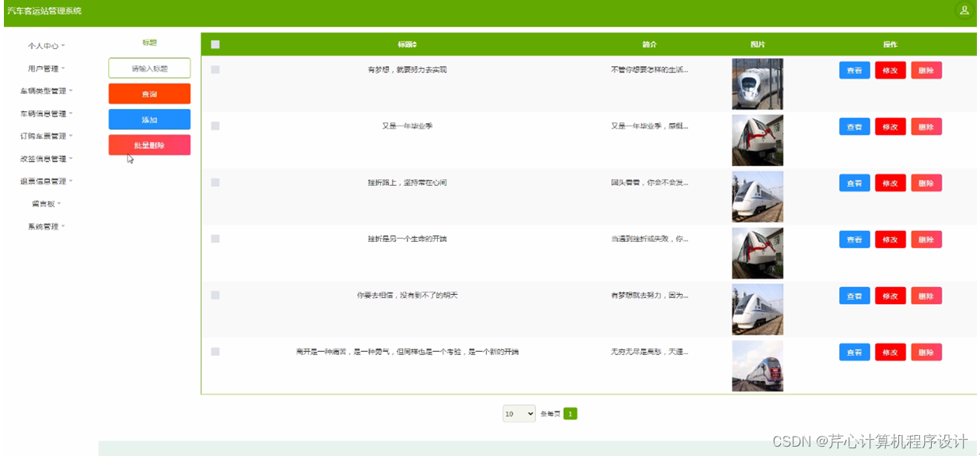Select page 1 in the pagination control
Viewport: 980px width, 456px height.
point(570,413)
